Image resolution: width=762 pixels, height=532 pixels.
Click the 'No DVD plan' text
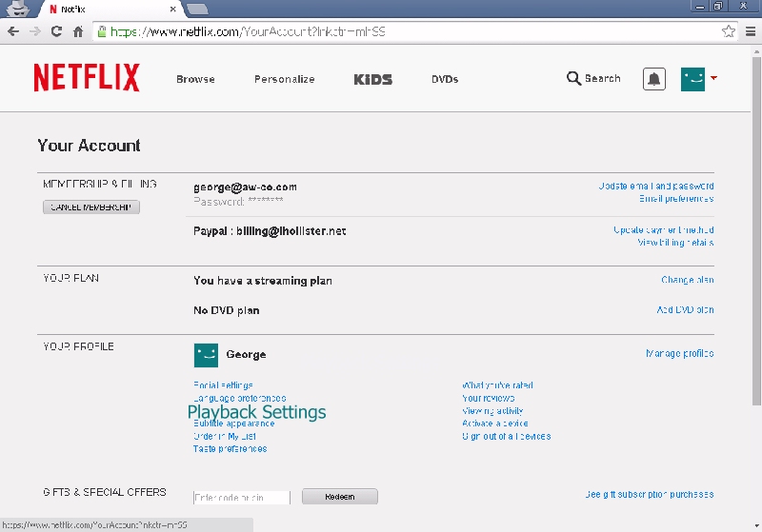coord(226,310)
